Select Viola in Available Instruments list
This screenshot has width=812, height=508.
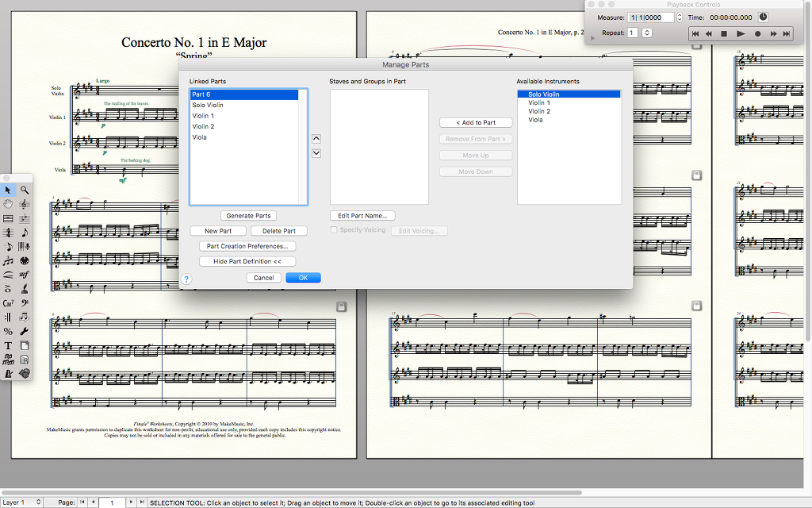[x=535, y=120]
